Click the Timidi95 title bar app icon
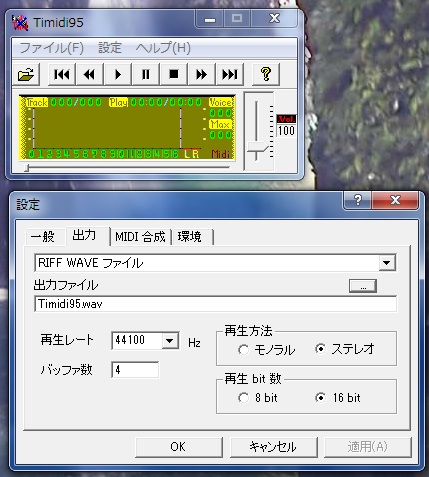429x477 pixels. coord(20,23)
